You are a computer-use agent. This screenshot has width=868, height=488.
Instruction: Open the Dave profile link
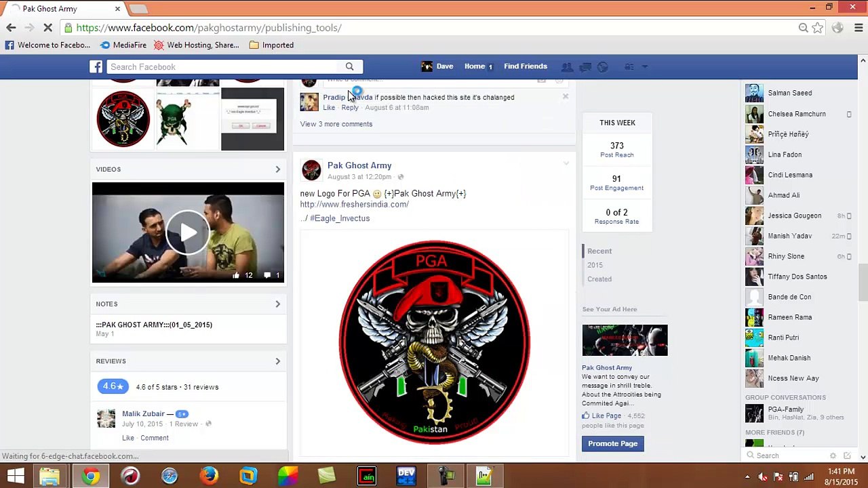pyautogui.click(x=437, y=66)
